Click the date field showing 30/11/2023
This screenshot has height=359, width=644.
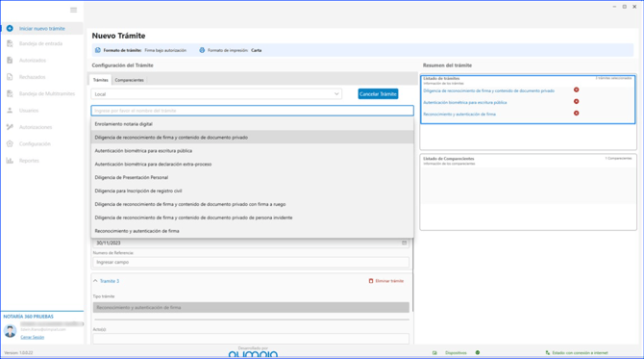tap(251, 244)
